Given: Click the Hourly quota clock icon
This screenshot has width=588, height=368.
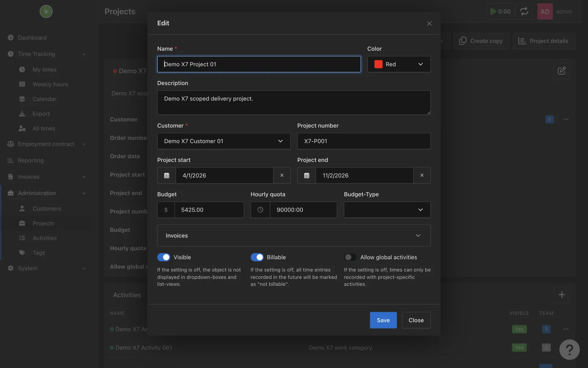Looking at the screenshot, I should click(x=260, y=210).
